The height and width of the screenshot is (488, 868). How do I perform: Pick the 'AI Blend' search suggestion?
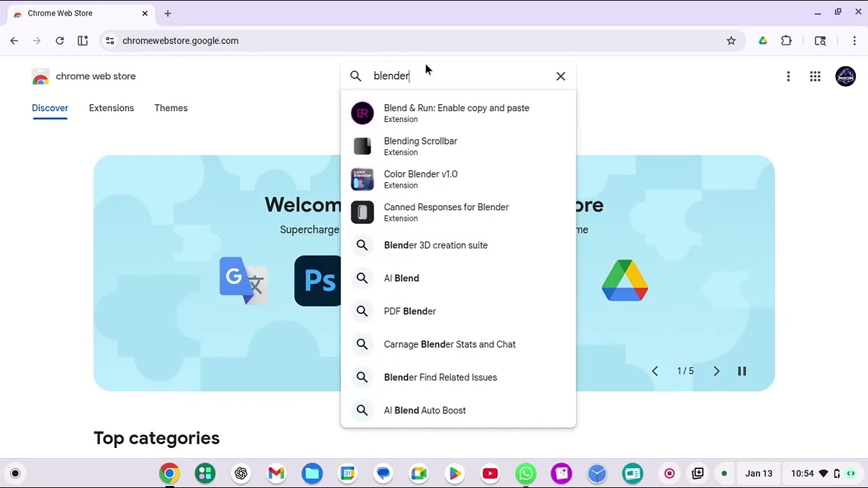click(x=458, y=278)
